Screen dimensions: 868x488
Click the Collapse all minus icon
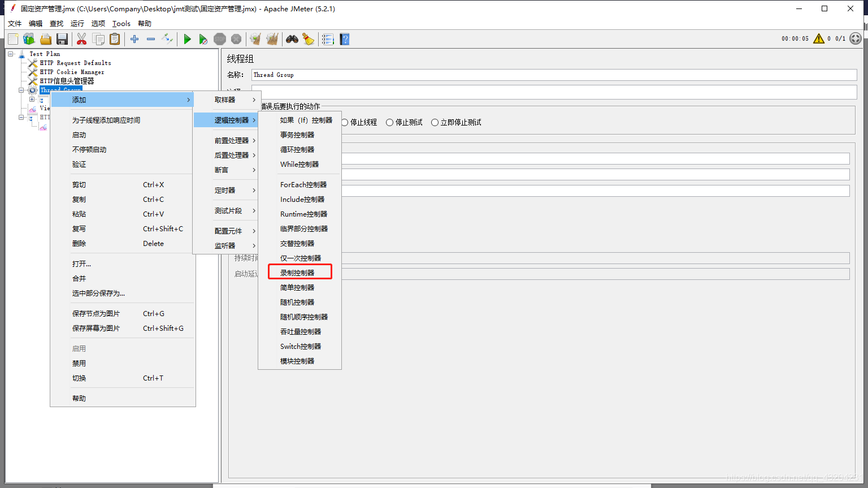[x=151, y=39]
